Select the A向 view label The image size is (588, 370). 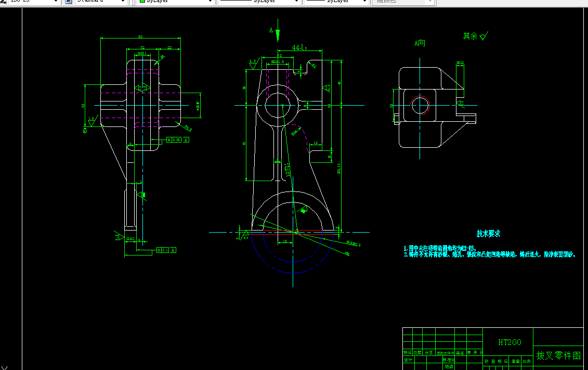click(x=420, y=43)
